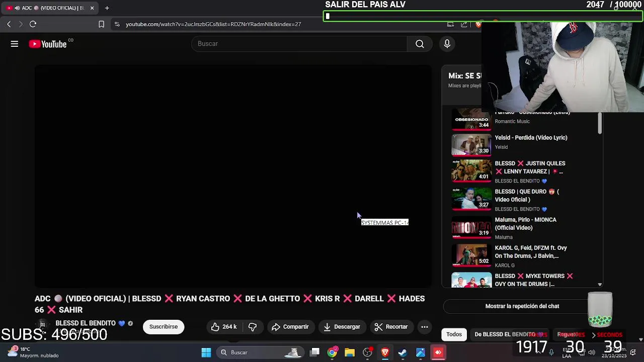Play KAROL G, Feid, DFZM ft. Ovy video
Screen dimensions: 644x362
(531, 252)
